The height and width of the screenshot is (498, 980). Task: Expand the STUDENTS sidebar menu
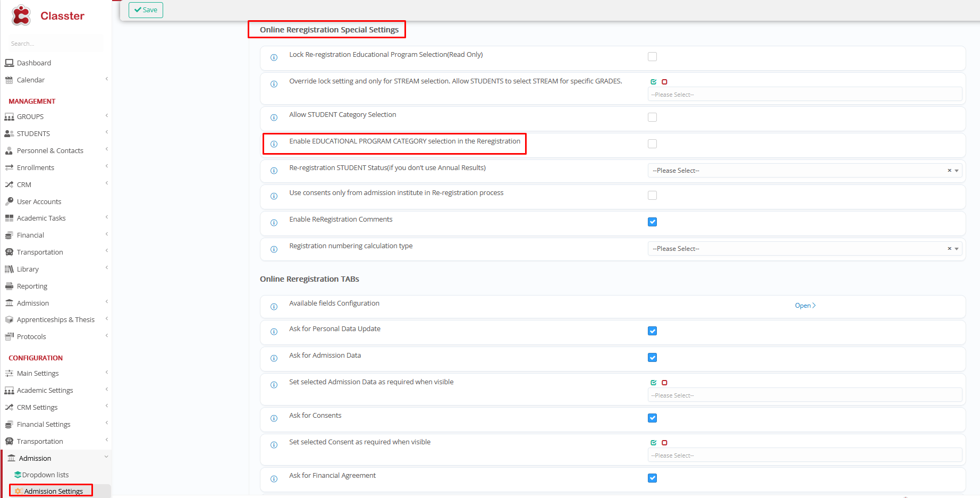[33, 133]
